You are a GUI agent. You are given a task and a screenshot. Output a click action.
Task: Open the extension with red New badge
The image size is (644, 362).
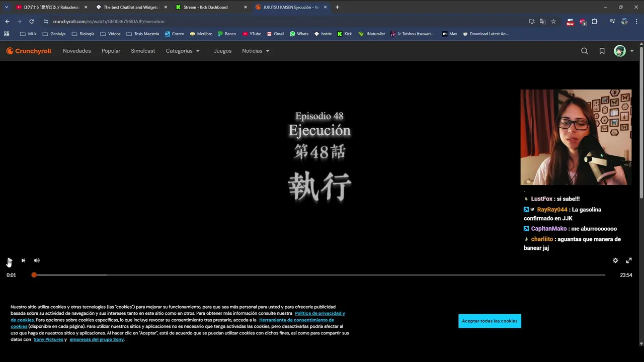570,22
